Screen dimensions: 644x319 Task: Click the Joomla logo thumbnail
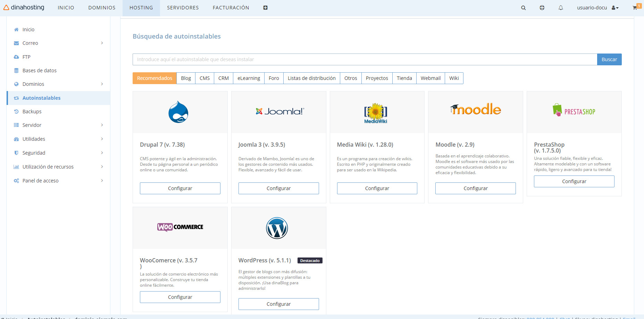pos(279,111)
